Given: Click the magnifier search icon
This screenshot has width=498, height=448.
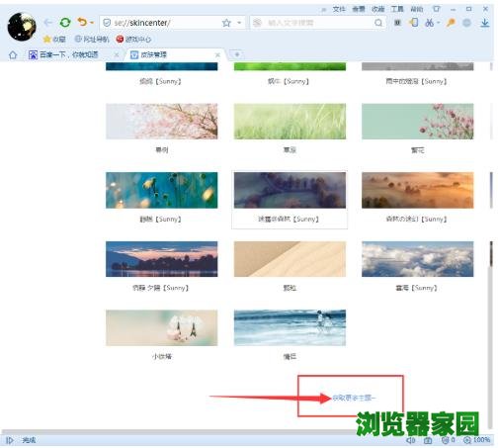Looking at the screenshot, I should pos(378,23).
